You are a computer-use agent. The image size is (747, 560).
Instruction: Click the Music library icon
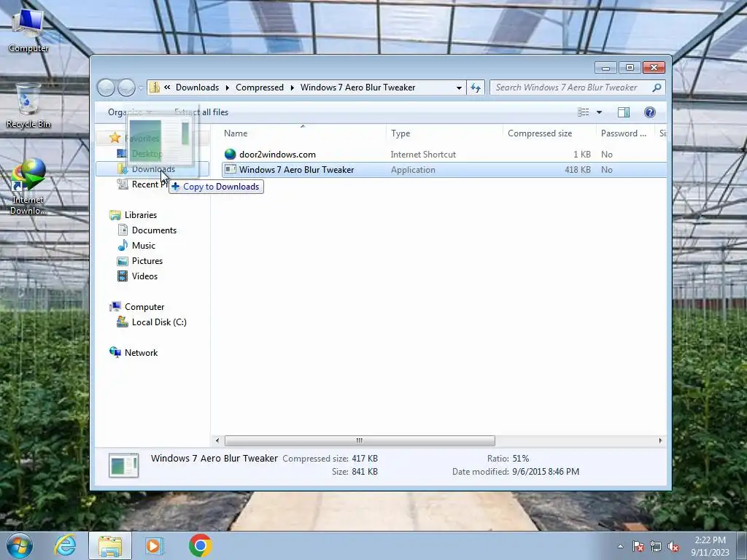pyautogui.click(x=123, y=246)
